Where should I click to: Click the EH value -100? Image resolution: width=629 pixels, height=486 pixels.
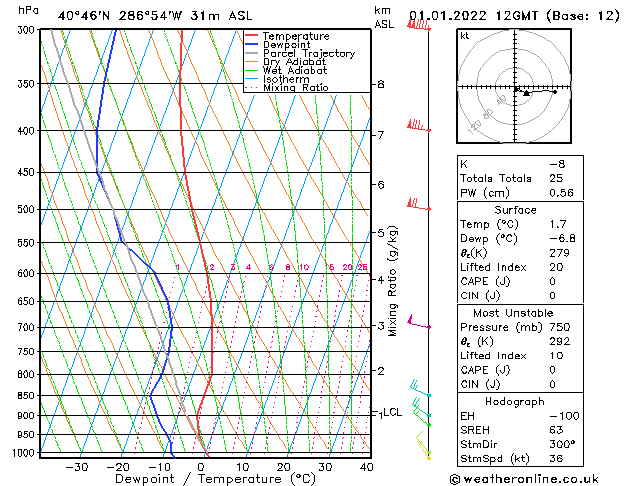(564, 416)
